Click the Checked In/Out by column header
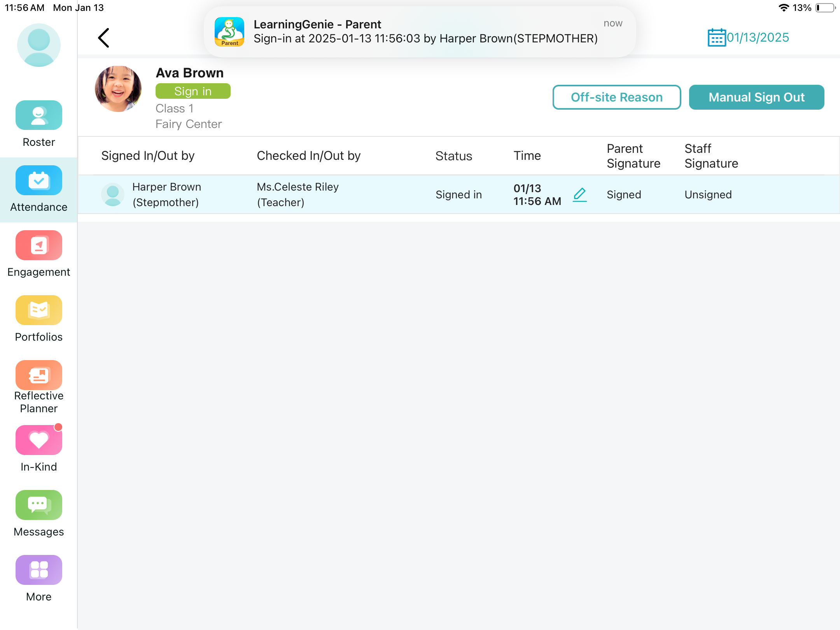This screenshot has width=840, height=630. pos(309,156)
